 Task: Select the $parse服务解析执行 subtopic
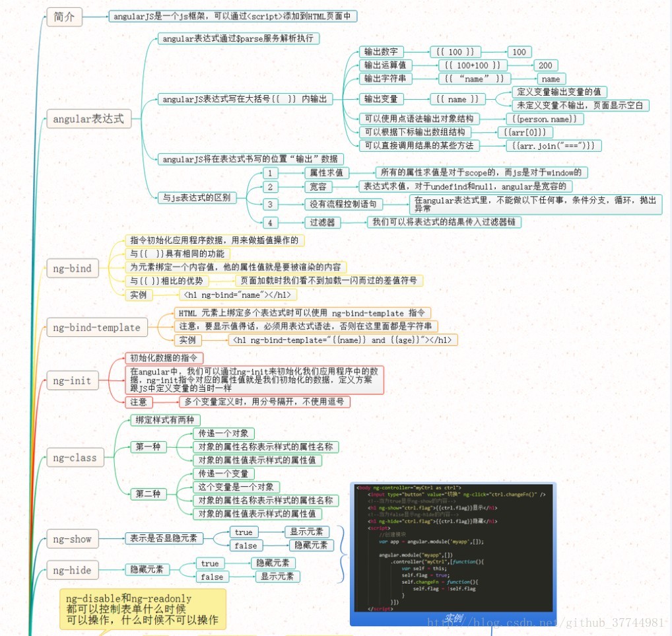pos(238,38)
